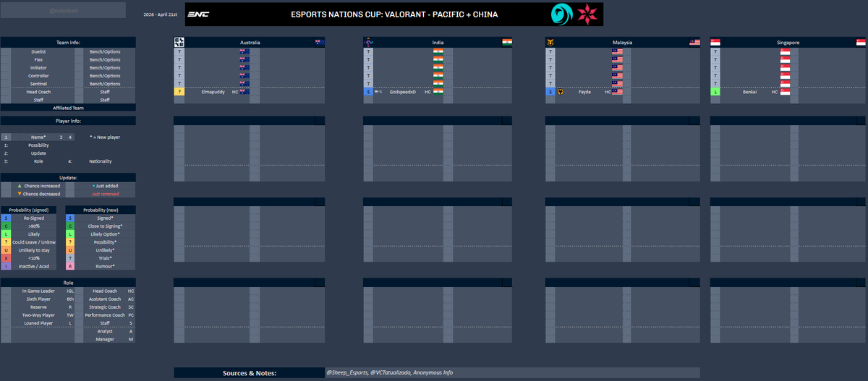Click the Team Info: section header
Image resolution: width=868 pixels, height=381 pixels.
point(68,41)
